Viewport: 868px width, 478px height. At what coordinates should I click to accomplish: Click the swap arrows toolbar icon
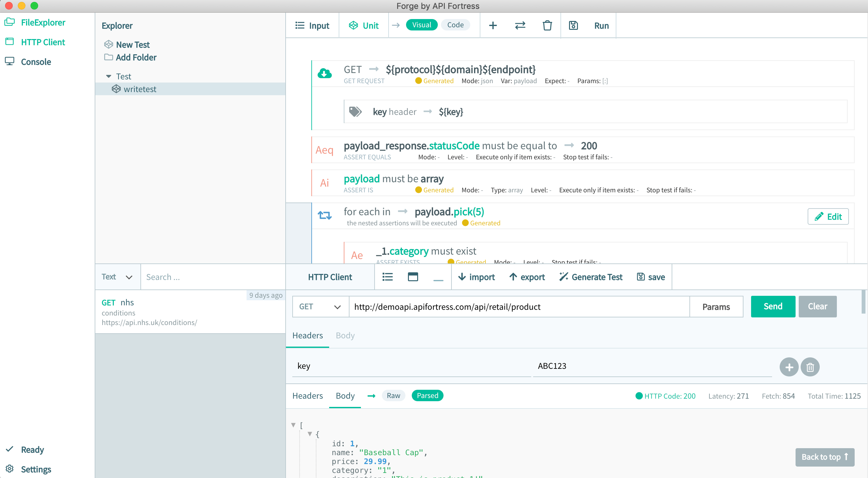tap(520, 26)
